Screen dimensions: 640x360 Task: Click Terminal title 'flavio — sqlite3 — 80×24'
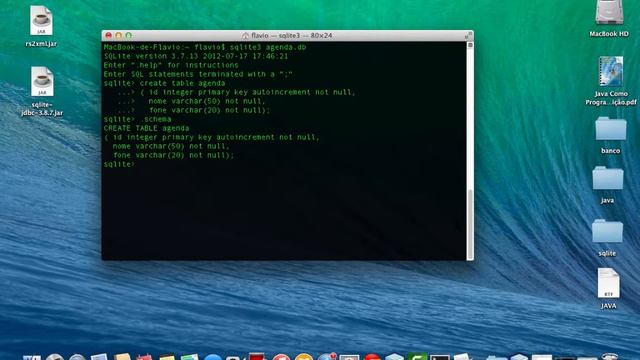tap(291, 36)
